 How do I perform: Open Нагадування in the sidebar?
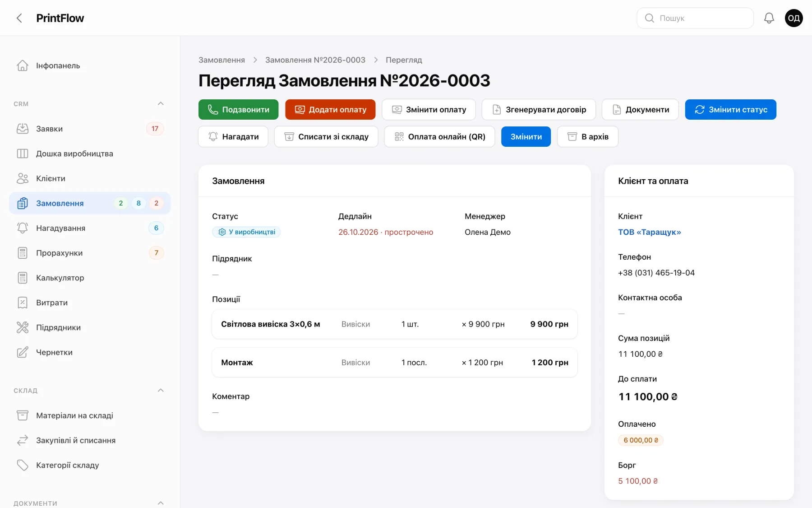[90, 228]
